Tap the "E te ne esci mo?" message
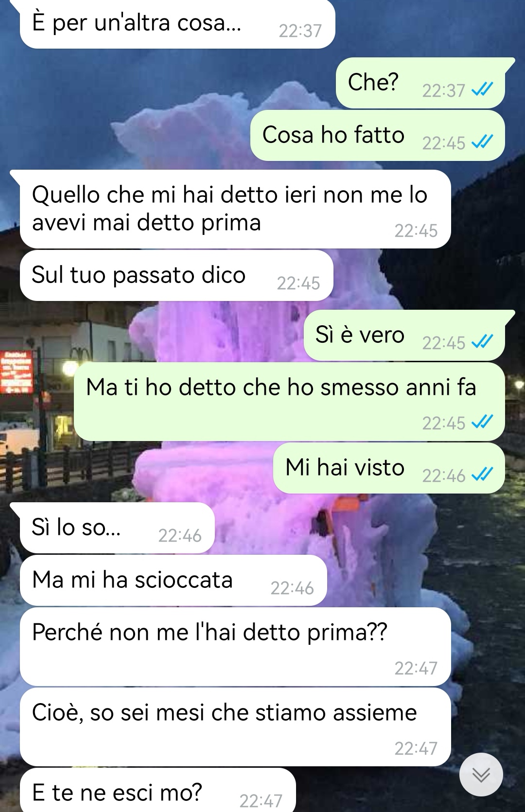Image resolution: width=525 pixels, height=812 pixels. click(158, 790)
